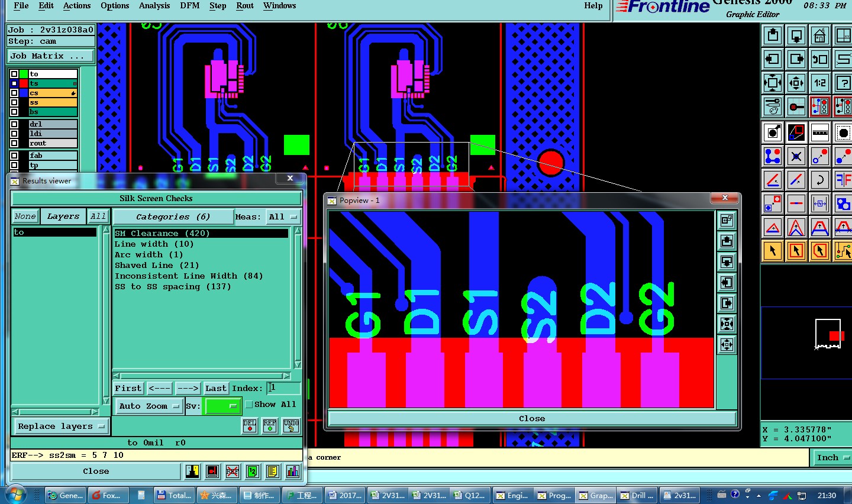Viewport: 852px width, 504px height.
Task: Open the green Sv severity dropdown
Action: coord(222,406)
